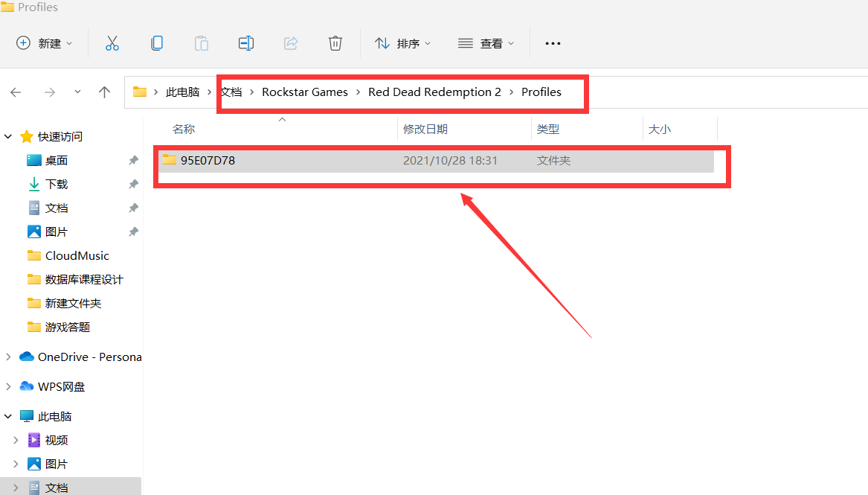Image resolution: width=868 pixels, height=495 pixels.
Task: Click 此电脑 in the address breadcrumb
Action: tap(183, 92)
